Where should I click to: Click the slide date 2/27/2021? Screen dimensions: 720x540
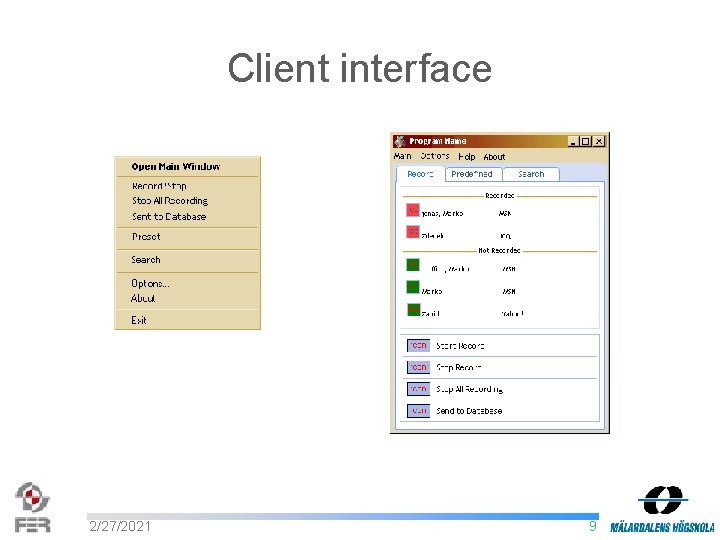120,526
